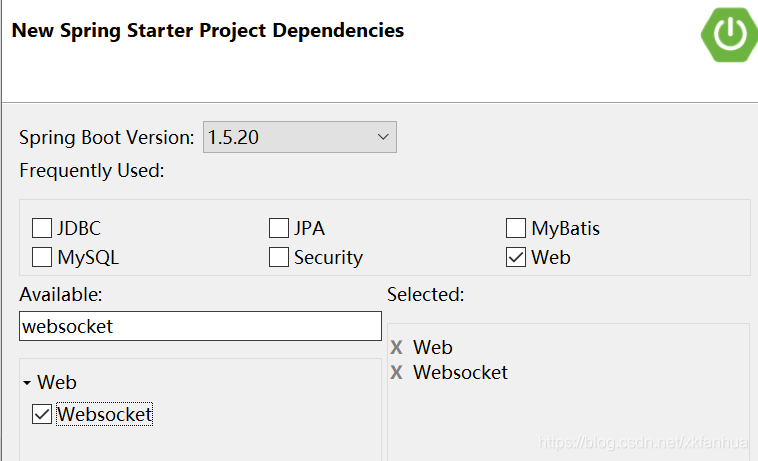Remove Web using its X icon
The width and height of the screenshot is (758, 461).
pos(396,347)
